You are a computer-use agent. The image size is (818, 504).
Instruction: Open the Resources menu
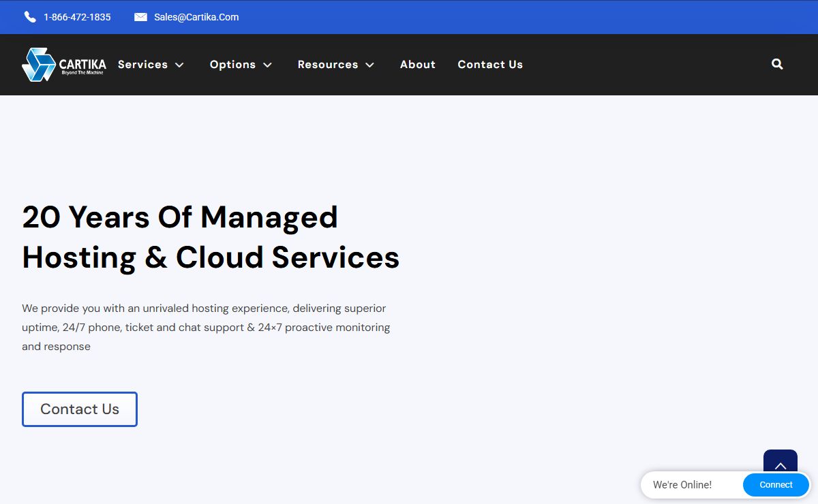[328, 64]
